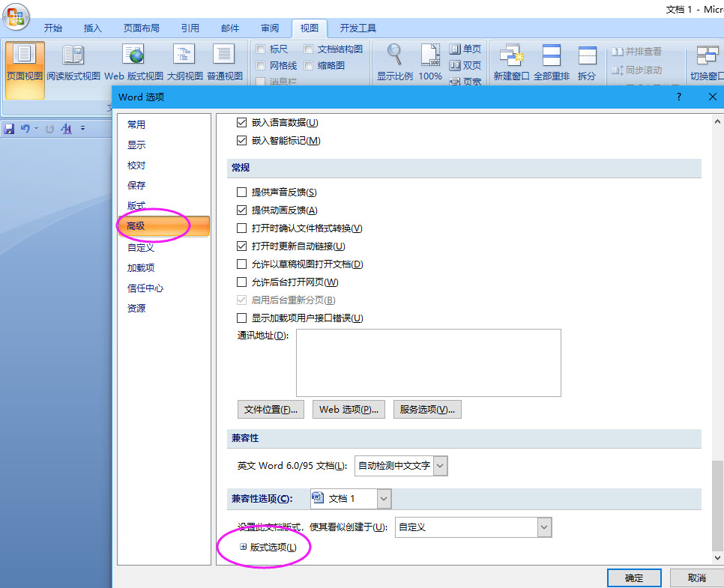724x588 pixels.
Task: Uncheck the 提供动画反馈 checkbox
Action: pos(241,210)
